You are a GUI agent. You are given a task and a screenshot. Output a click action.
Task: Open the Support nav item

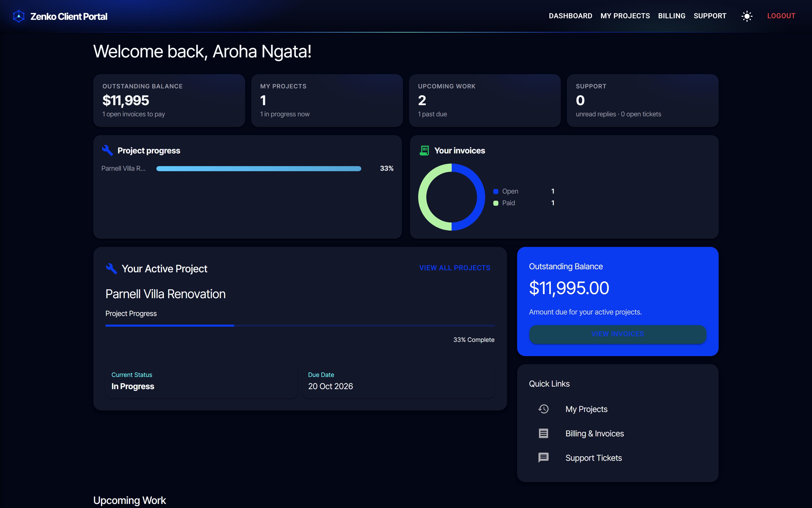point(710,16)
